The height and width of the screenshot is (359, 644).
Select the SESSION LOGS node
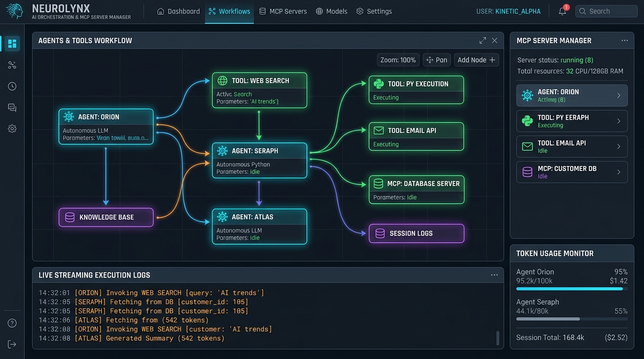click(x=416, y=233)
